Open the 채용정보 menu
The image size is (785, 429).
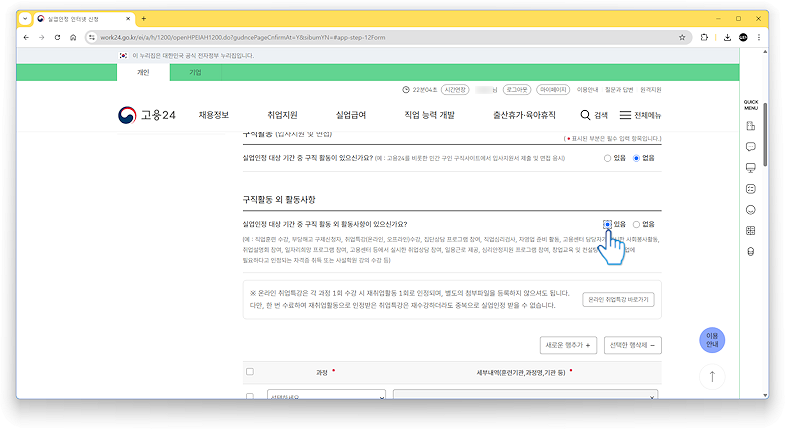pos(214,115)
